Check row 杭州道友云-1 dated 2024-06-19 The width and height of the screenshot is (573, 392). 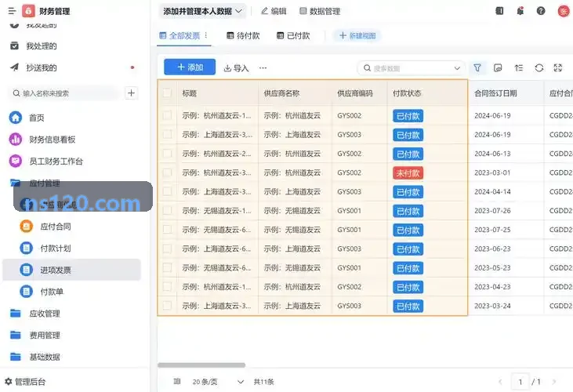(167, 115)
